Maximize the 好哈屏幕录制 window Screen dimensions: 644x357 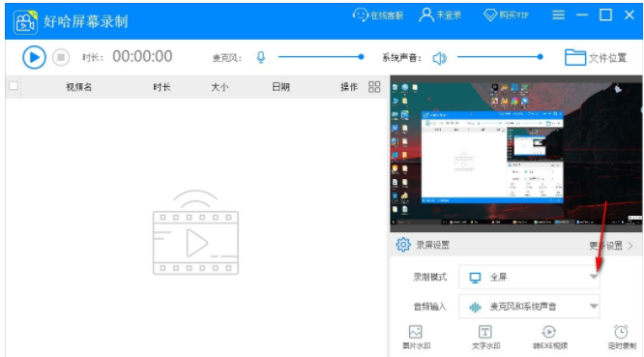coord(605,15)
